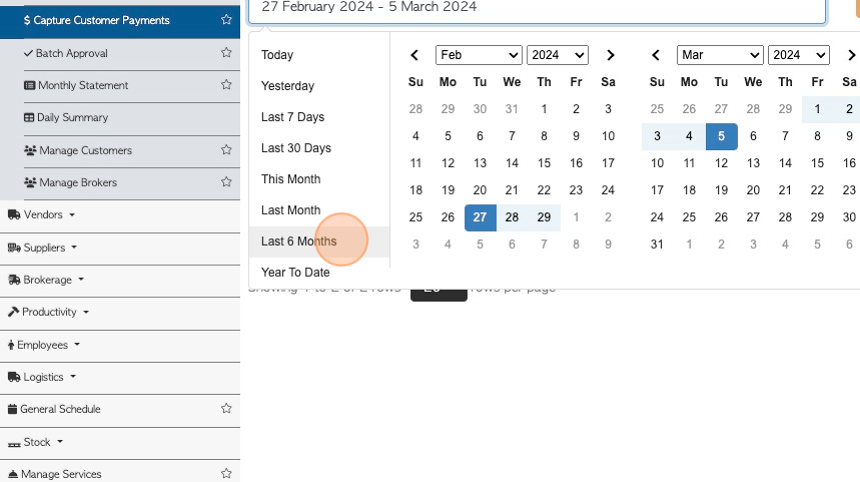Click the Daily Summary table icon
Viewport: 860px width, 482px height.
(x=29, y=117)
